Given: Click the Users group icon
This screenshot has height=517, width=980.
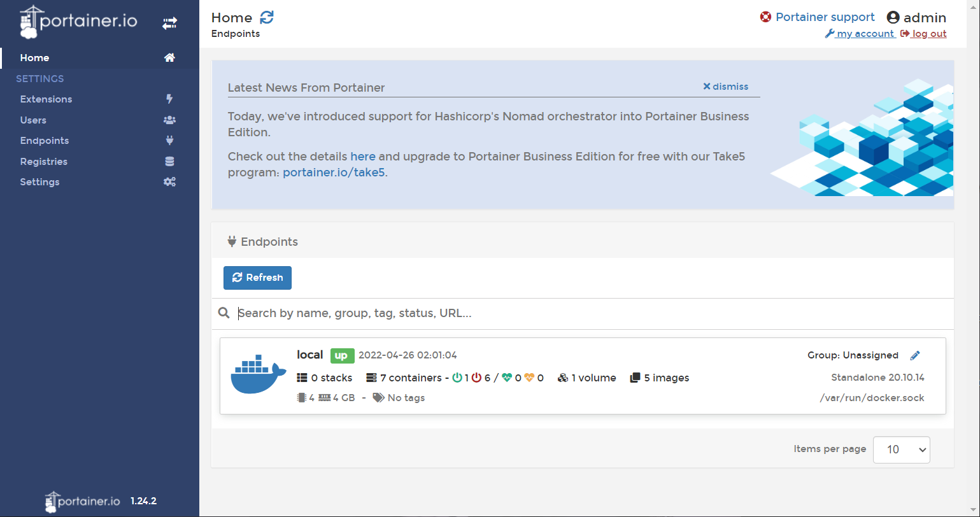Looking at the screenshot, I should pyautogui.click(x=169, y=120).
